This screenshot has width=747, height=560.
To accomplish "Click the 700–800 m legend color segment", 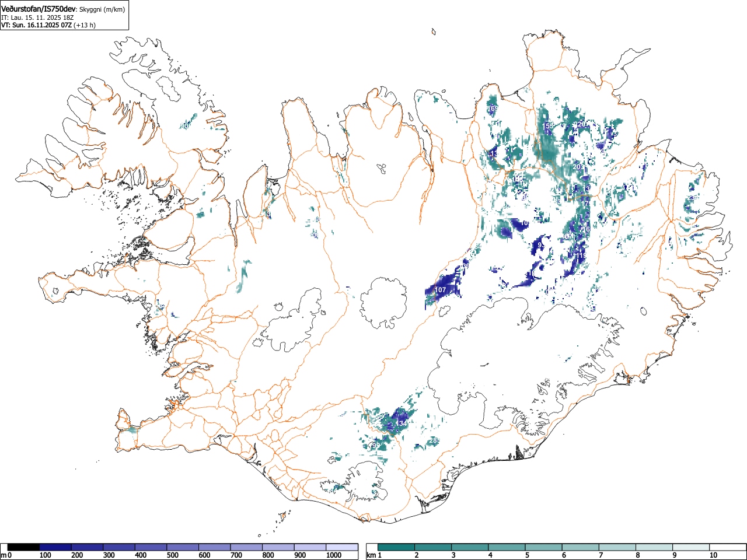I will tap(246, 547).
